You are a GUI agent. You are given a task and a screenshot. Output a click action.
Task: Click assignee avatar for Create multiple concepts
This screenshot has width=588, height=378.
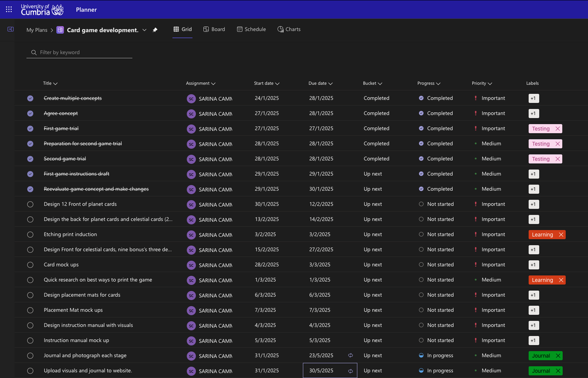click(x=191, y=98)
